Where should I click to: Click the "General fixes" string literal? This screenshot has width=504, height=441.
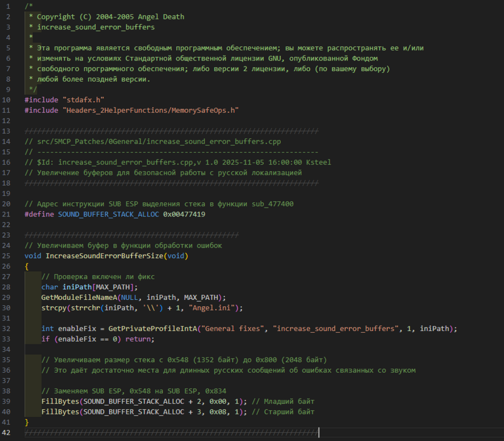point(233,329)
